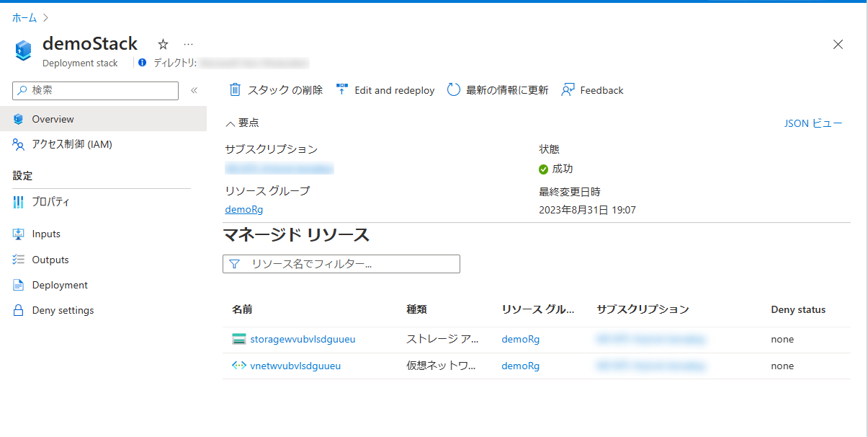Click the Feedback button
868x437 pixels.
pos(592,90)
